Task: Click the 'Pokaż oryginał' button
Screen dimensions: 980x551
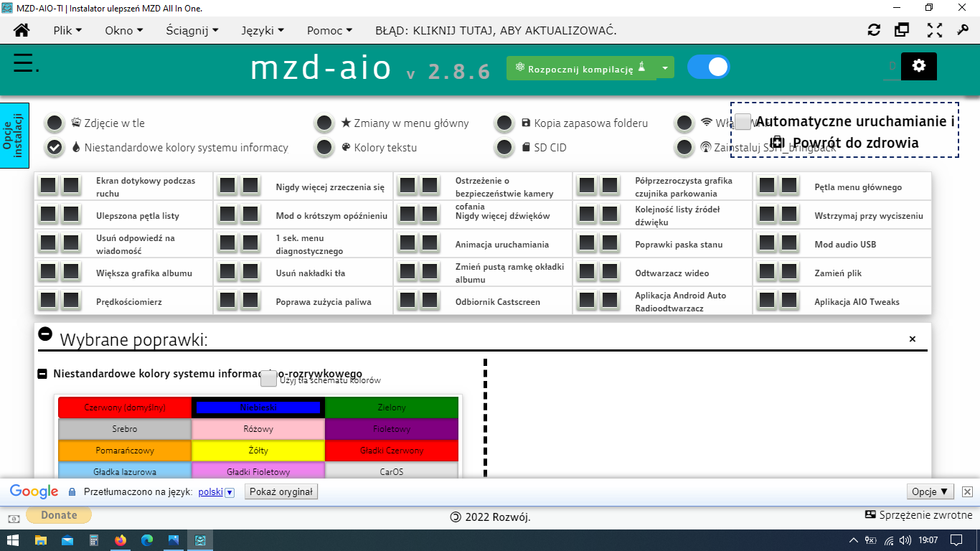Action: click(281, 491)
